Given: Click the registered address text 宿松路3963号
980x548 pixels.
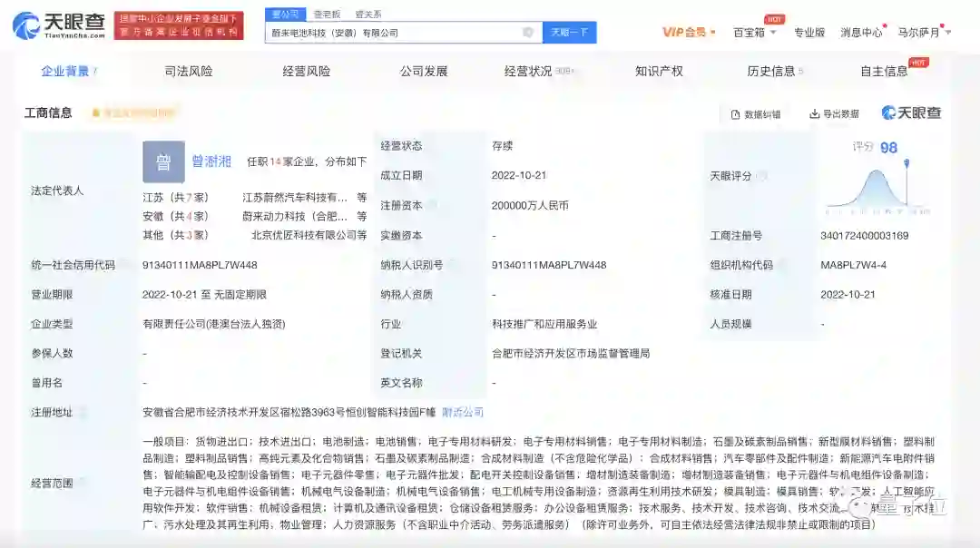Looking at the screenshot, I should pos(310,413).
